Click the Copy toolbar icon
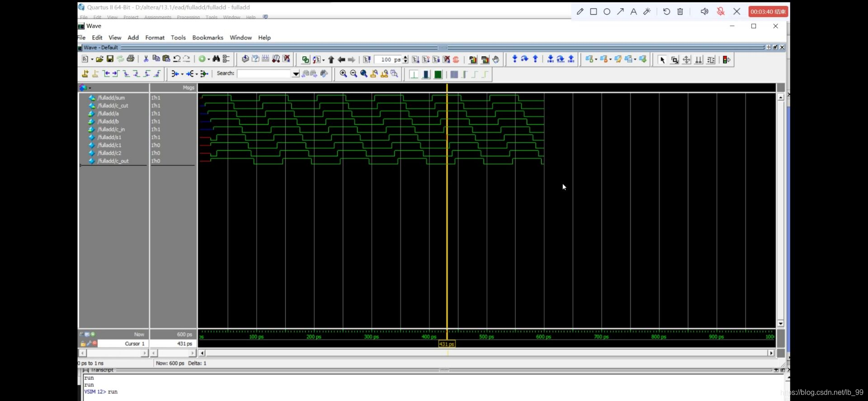This screenshot has height=401, width=868. [x=156, y=59]
